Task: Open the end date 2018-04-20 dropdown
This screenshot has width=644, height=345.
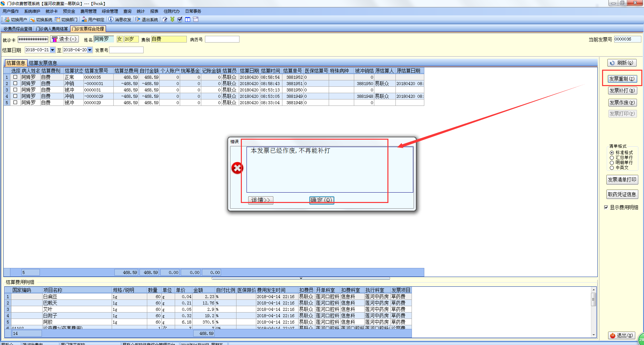Action: (90, 50)
